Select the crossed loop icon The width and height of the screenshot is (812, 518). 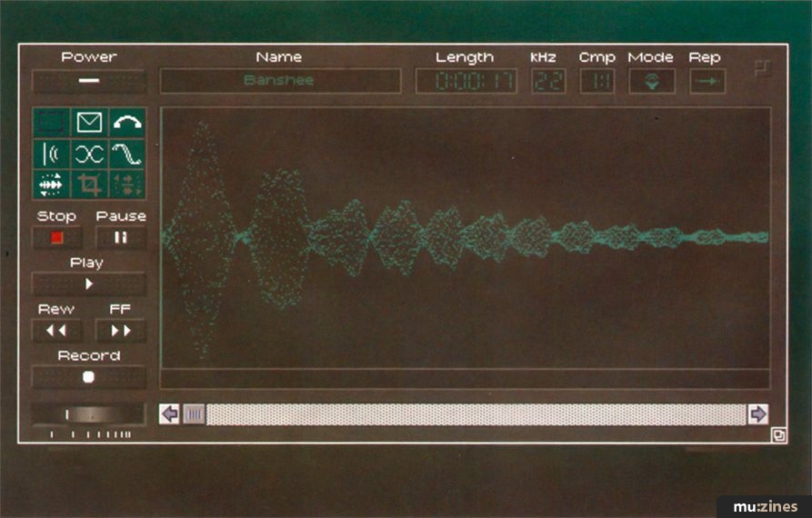coord(89,154)
